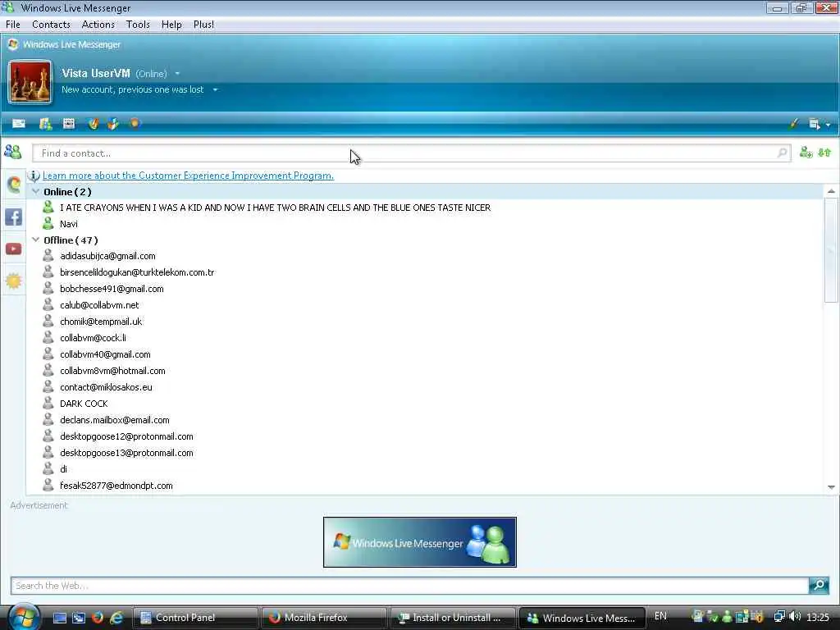Open the Plus! menu

(203, 25)
